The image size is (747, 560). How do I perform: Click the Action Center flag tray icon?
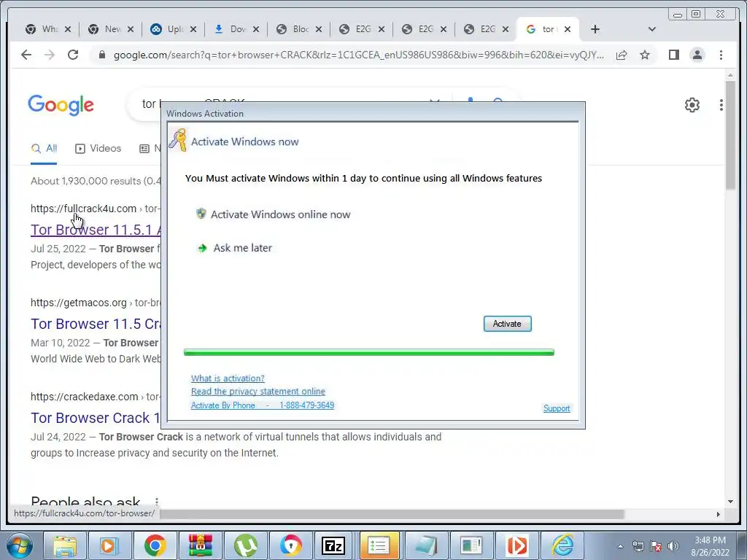[656, 546]
